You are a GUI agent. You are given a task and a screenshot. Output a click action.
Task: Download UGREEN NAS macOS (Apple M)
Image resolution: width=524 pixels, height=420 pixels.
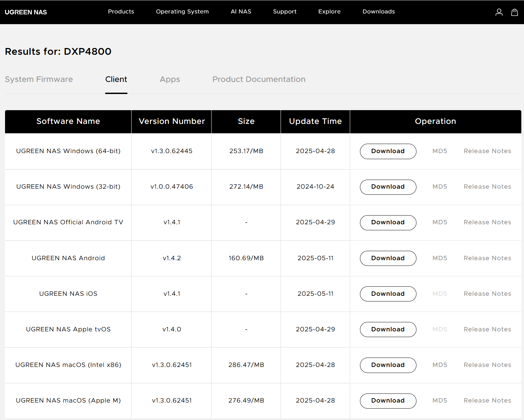point(388,401)
